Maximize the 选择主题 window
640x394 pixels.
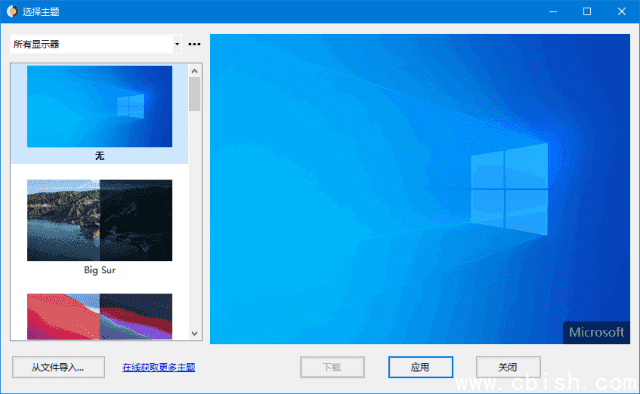[587, 11]
